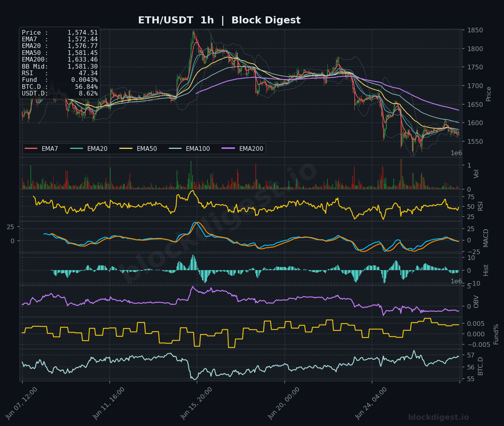This screenshot has width=504, height=426.
Task: Click the 1600 price axis tick
Action: click(475, 123)
